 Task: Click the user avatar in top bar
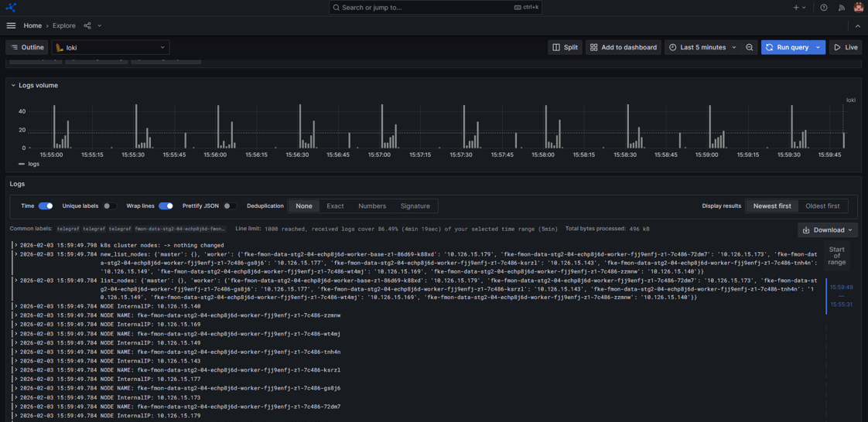tap(858, 8)
